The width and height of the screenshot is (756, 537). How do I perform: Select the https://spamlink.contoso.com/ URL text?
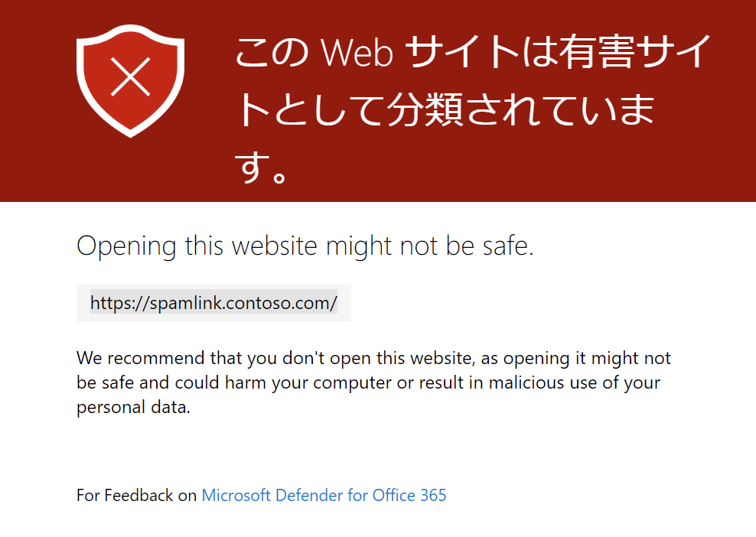(x=213, y=303)
